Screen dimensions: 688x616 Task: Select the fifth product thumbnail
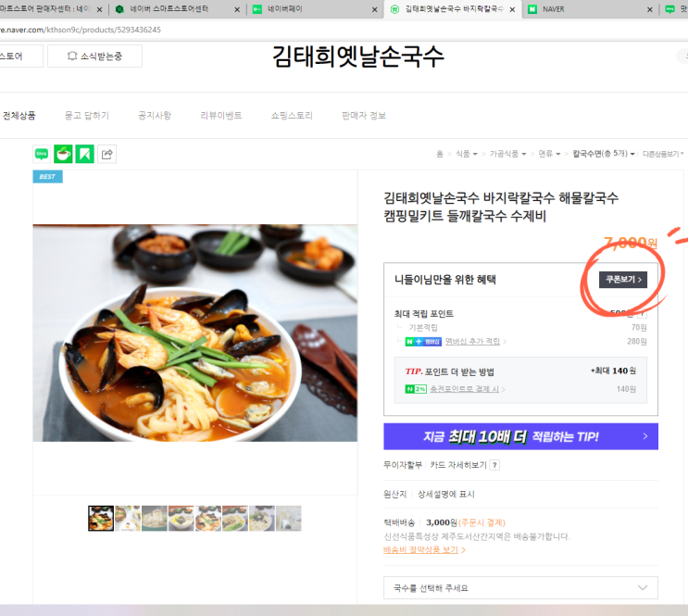[x=208, y=518]
